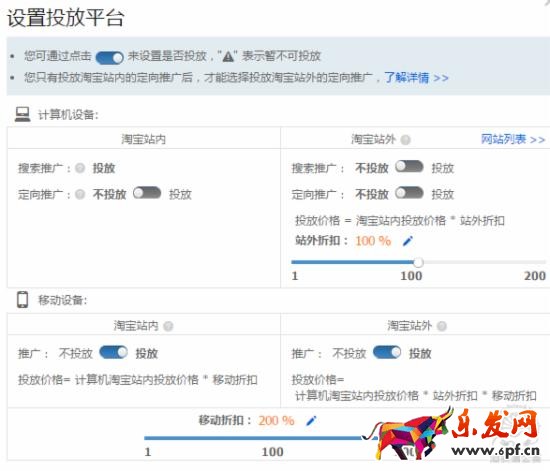This screenshot has height=471, width=550.
Task: Toggle 搜索推广 switch under computer 淘宝站外
Action: (x=409, y=167)
